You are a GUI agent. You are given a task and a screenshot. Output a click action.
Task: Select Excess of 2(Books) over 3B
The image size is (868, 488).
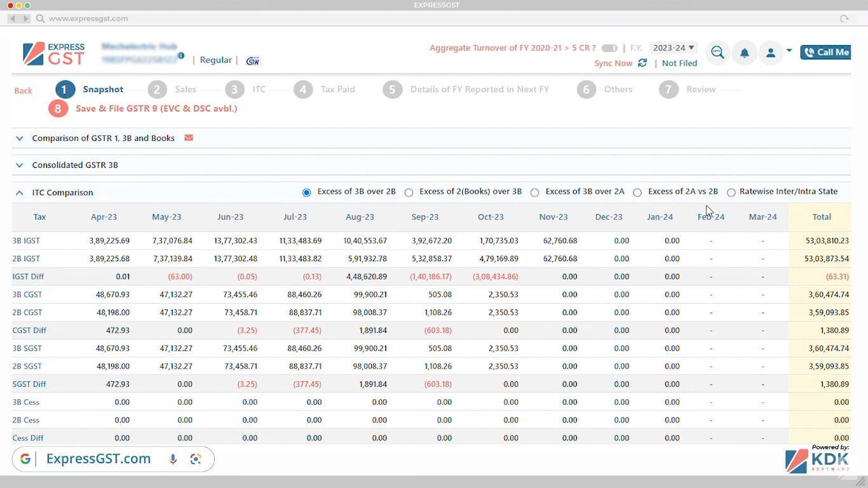[409, 191]
